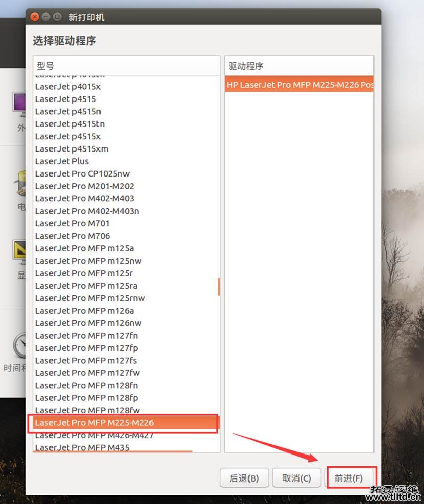Viewport: 424px width, 504px height.
Task: Close the new printer window
Action: point(35,17)
